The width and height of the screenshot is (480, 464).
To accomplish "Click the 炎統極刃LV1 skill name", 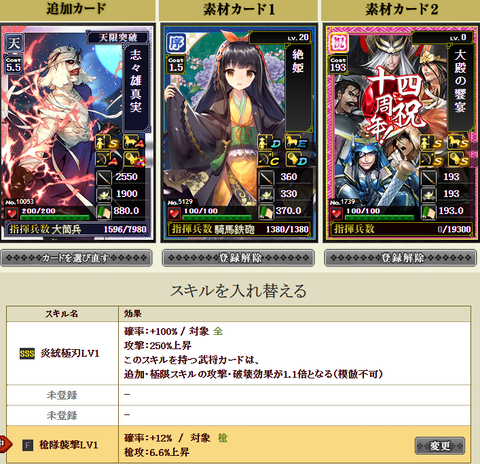I will point(70,353).
